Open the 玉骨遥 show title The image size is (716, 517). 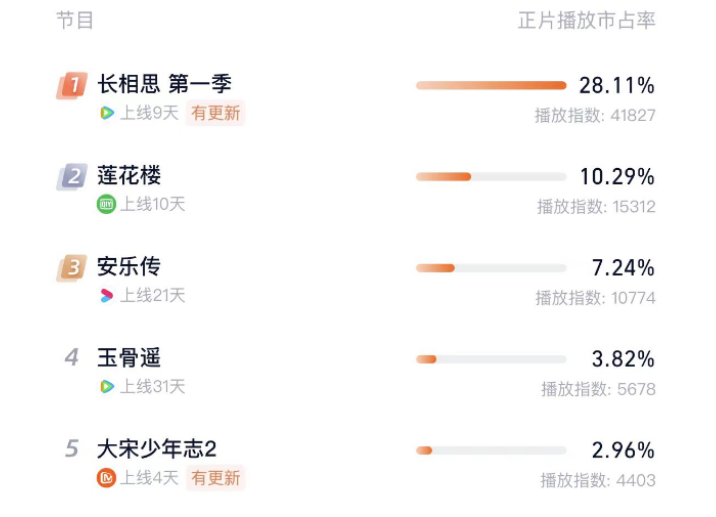click(x=129, y=358)
